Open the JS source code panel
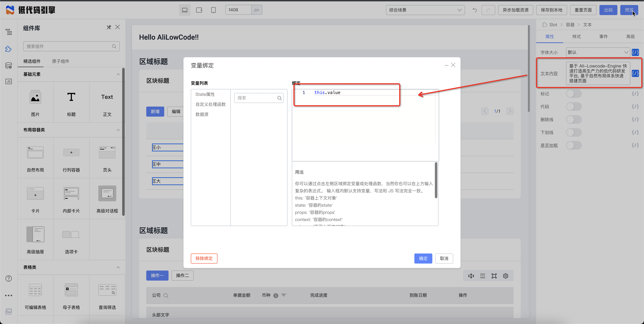644x324 pixels. tap(9, 81)
